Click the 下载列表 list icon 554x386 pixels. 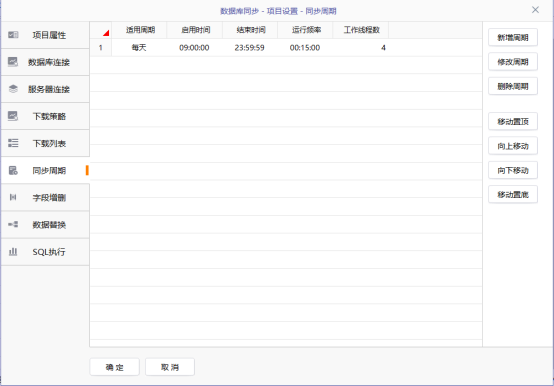pos(13,143)
